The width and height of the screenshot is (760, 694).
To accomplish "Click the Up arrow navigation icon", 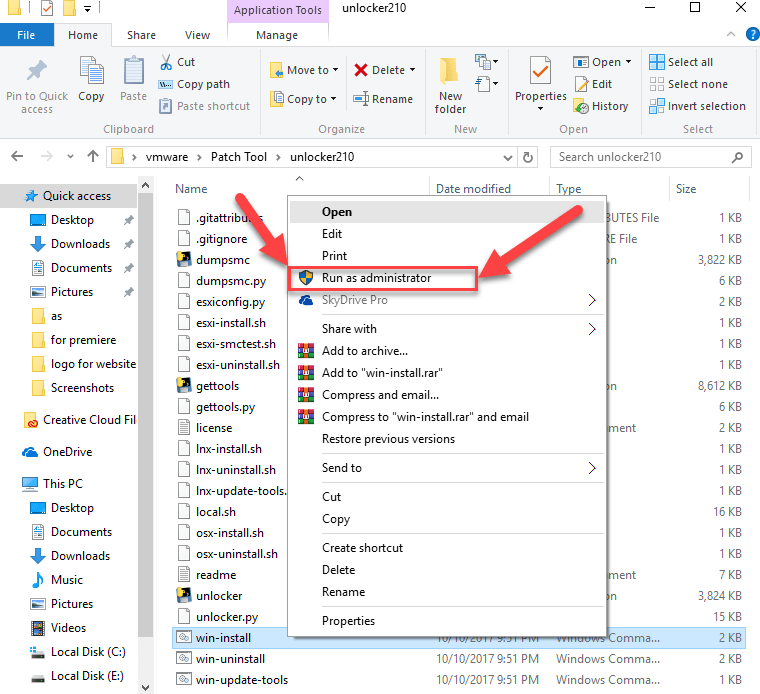I will point(93,157).
